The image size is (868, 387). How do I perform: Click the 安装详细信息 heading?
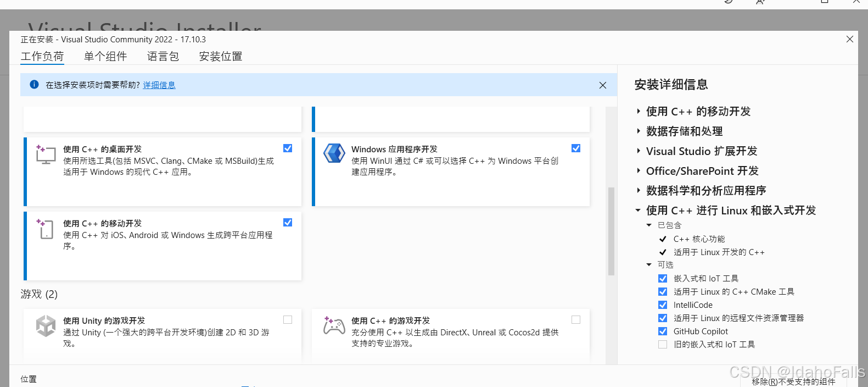(671, 85)
